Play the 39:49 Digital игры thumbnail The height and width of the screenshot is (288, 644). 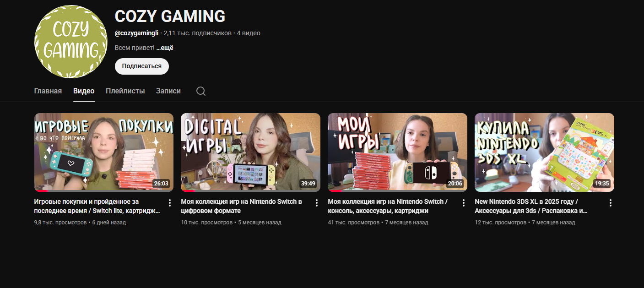pos(250,152)
